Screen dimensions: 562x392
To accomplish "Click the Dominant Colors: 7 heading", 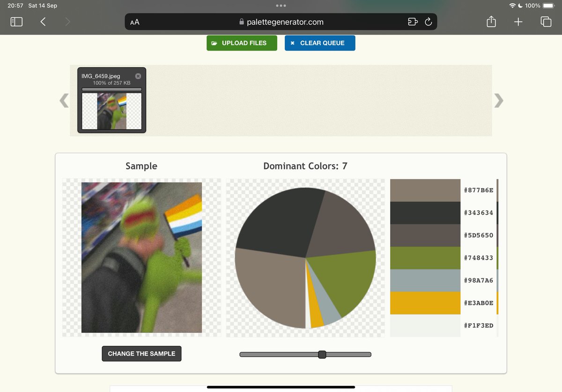I will coord(305,166).
